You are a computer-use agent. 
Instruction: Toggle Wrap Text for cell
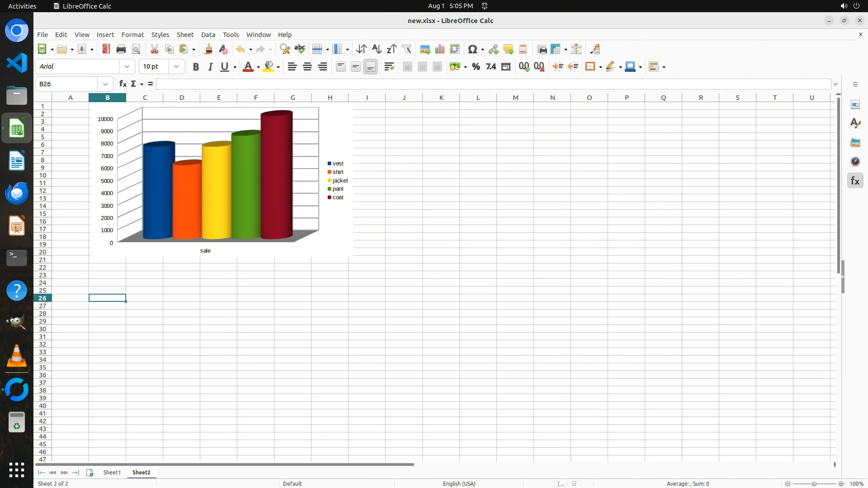coord(389,67)
